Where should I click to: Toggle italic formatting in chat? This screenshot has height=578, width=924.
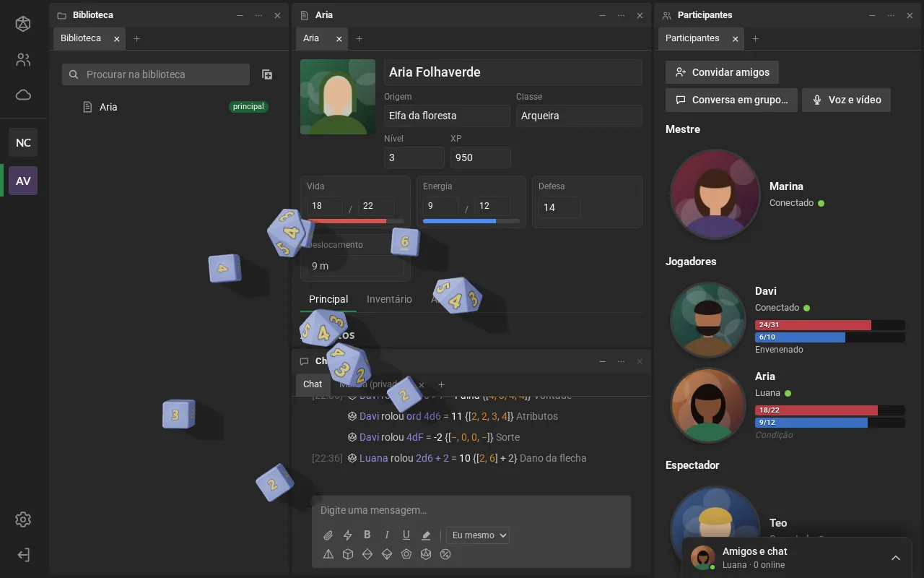pos(387,535)
